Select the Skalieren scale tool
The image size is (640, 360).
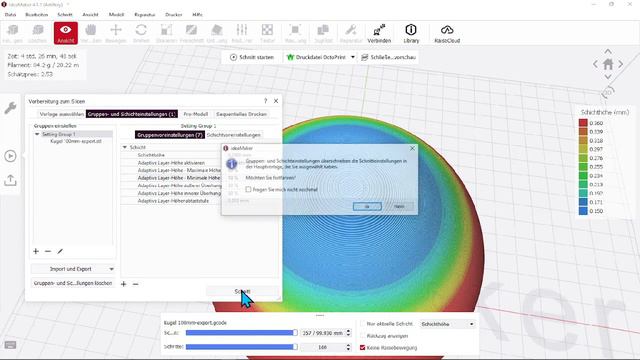click(166, 33)
